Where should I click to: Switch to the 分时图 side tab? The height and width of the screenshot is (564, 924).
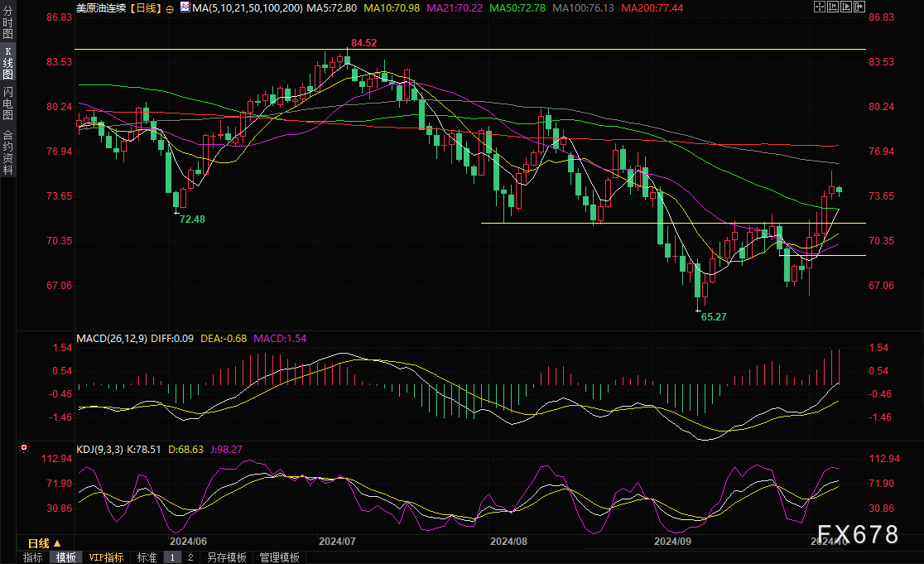7,22
